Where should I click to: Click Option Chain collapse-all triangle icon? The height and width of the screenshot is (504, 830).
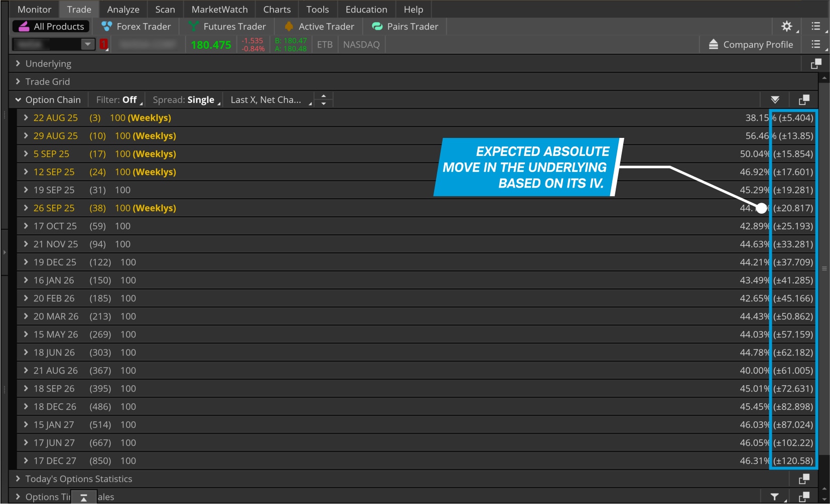pos(775,100)
